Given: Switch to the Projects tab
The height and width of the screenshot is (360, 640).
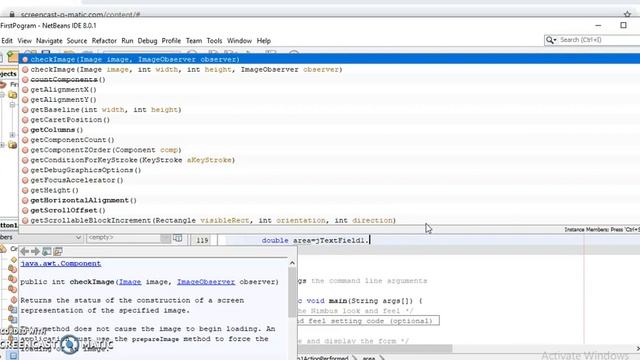Looking at the screenshot, I should pos(8,74).
